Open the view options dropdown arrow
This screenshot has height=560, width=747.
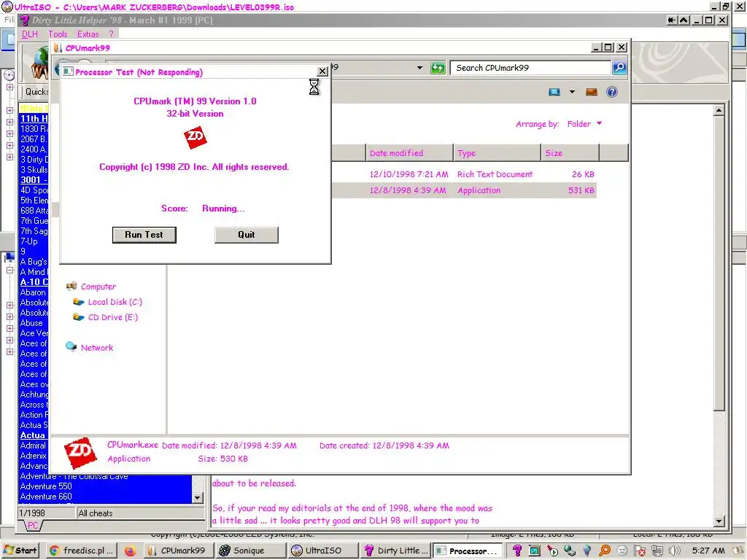572,92
